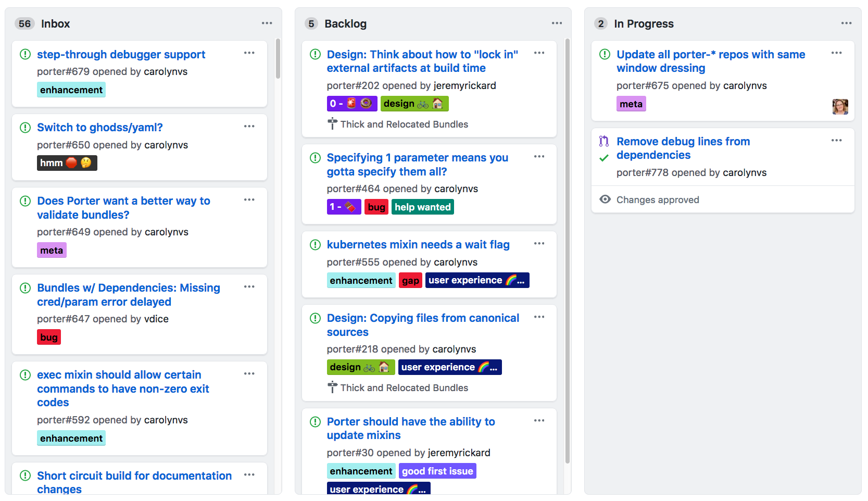The image size is (868, 501).
Task: Click the red bug label on porter#647 card
Action: pyautogui.click(x=49, y=337)
